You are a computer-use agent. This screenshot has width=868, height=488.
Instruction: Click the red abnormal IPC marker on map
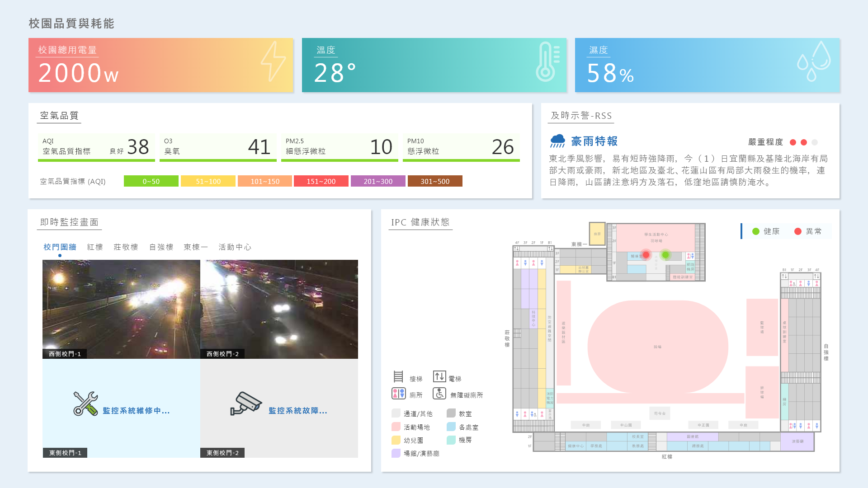tap(646, 255)
